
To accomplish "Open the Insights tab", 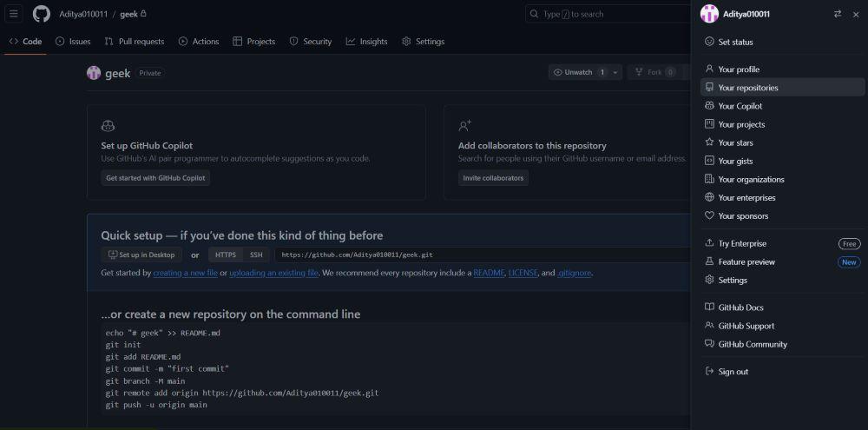I will pyautogui.click(x=366, y=42).
